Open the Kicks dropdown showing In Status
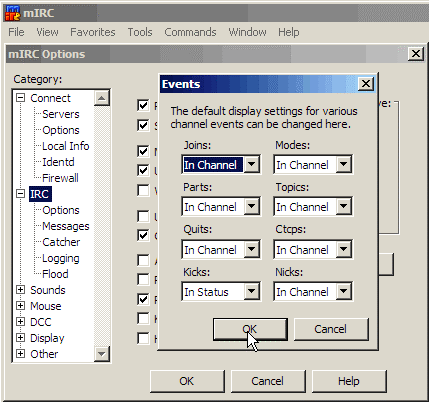The image size is (429, 402). pos(252,291)
